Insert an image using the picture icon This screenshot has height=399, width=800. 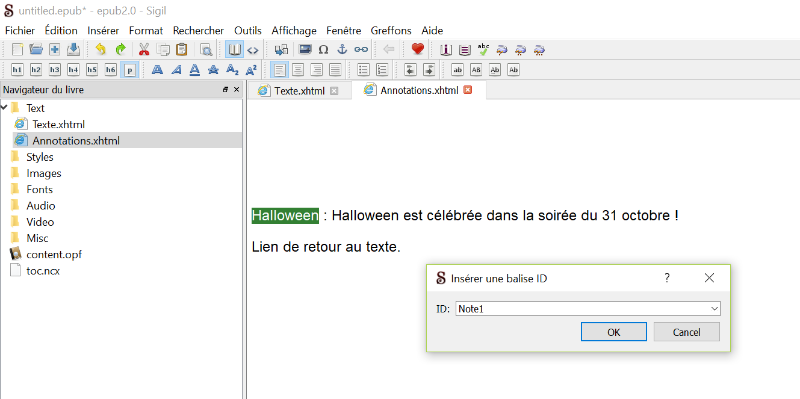(305, 49)
